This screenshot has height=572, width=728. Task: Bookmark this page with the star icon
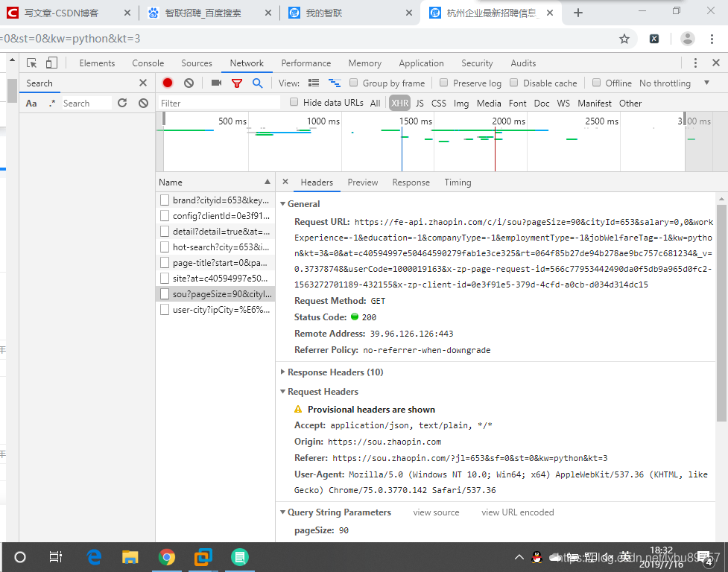point(624,39)
